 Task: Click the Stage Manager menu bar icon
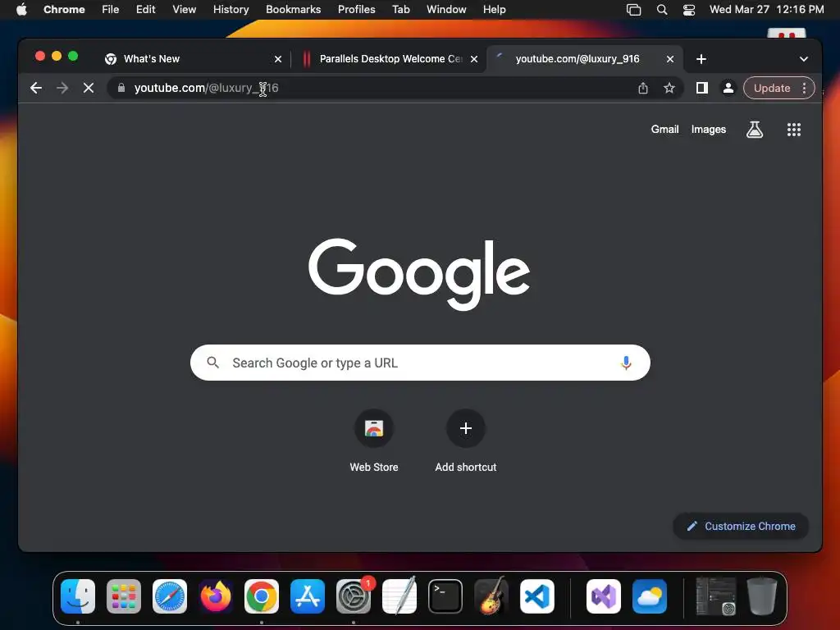pos(633,10)
